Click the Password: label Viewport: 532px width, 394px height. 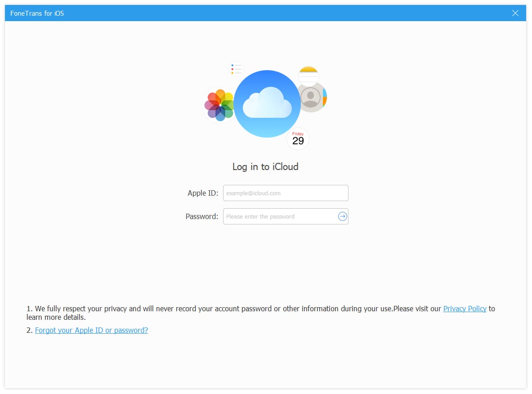pyautogui.click(x=202, y=216)
